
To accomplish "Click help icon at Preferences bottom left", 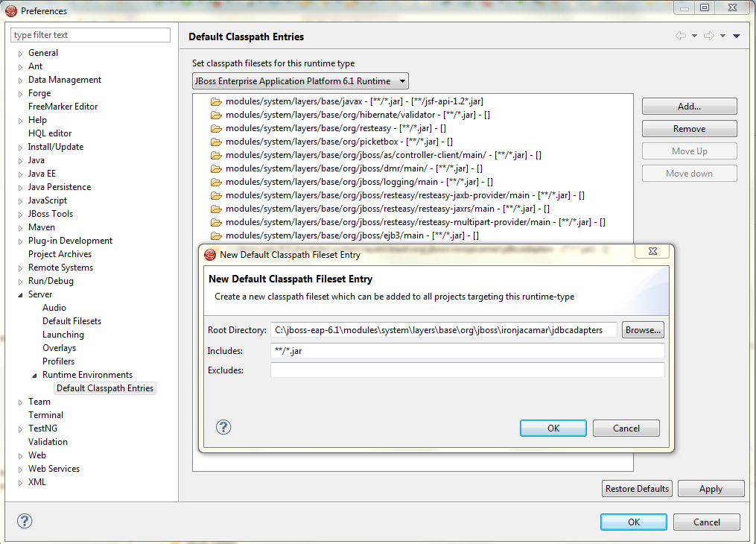I will click(x=25, y=521).
